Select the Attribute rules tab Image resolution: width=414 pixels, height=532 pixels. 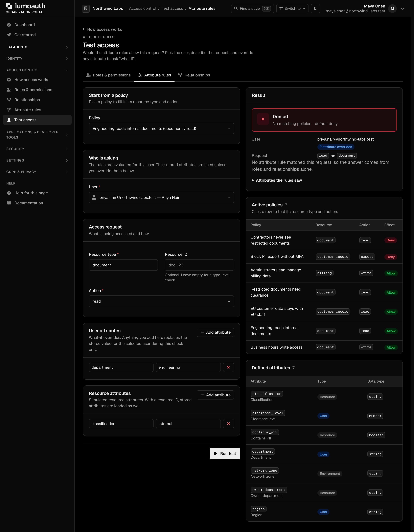point(154,75)
